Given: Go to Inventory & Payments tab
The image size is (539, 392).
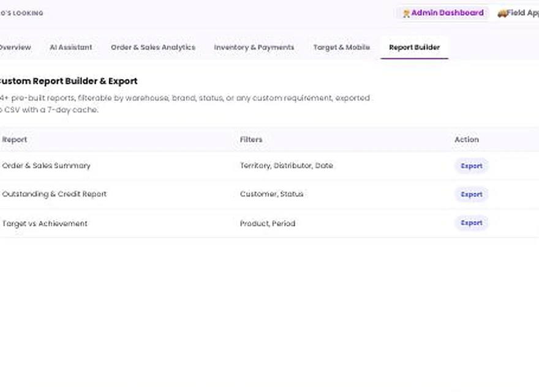Looking at the screenshot, I should pos(254,47).
